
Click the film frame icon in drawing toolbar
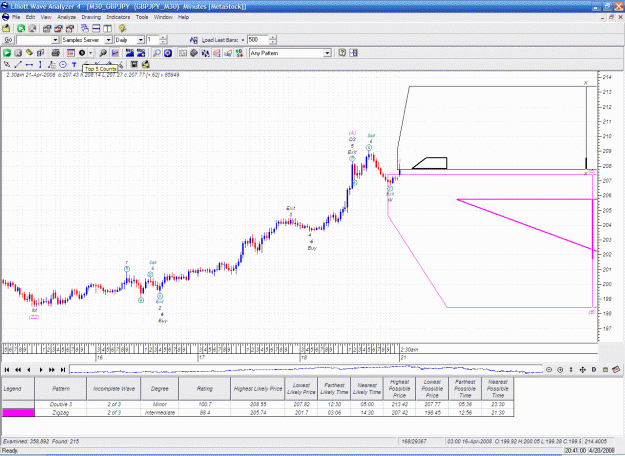134,65
